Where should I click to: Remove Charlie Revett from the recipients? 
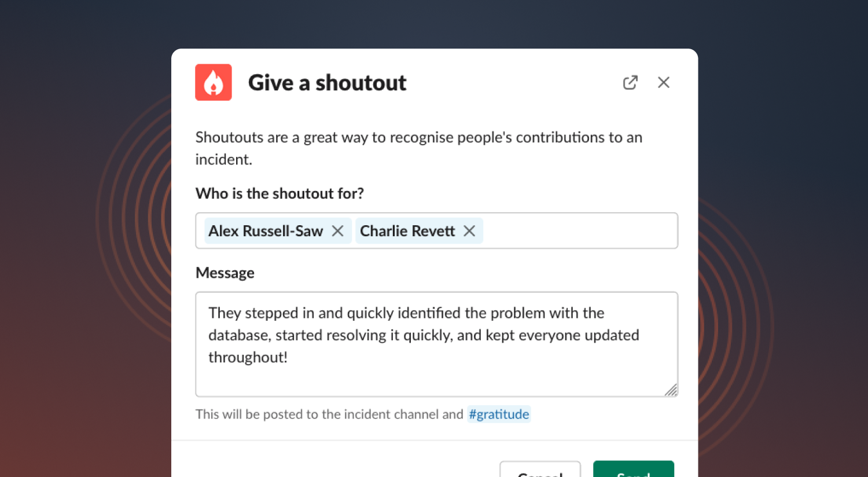pos(469,231)
